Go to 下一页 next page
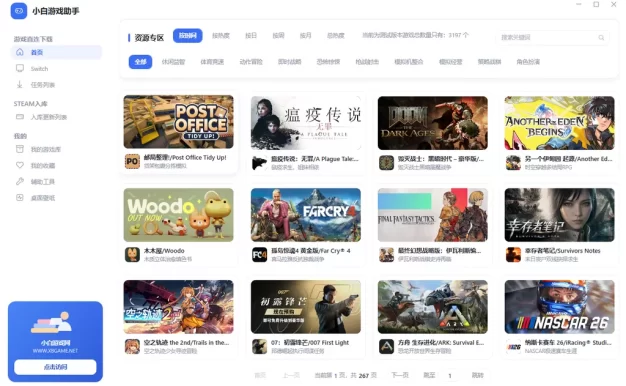The image size is (626, 386). pyautogui.click(x=400, y=375)
